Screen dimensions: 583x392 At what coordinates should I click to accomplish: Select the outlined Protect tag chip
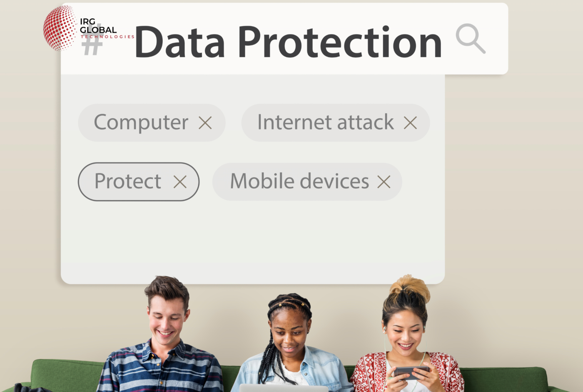point(139,182)
